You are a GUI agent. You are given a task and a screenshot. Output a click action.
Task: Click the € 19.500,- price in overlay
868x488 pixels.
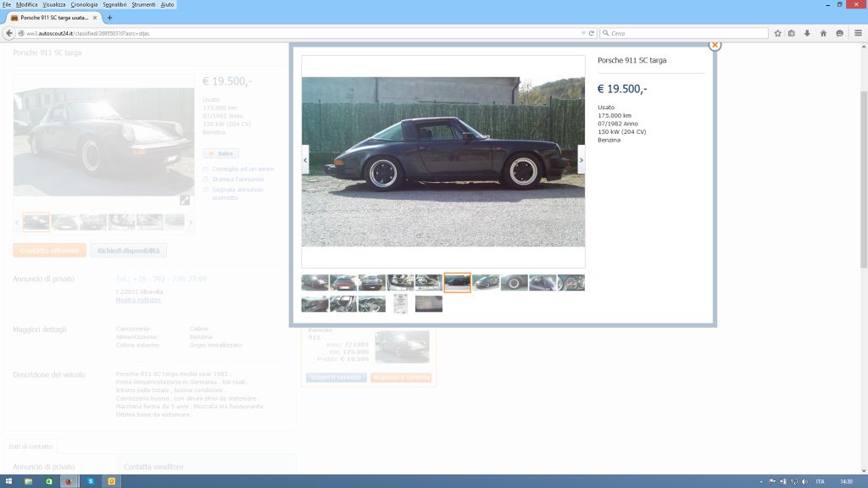[622, 89]
